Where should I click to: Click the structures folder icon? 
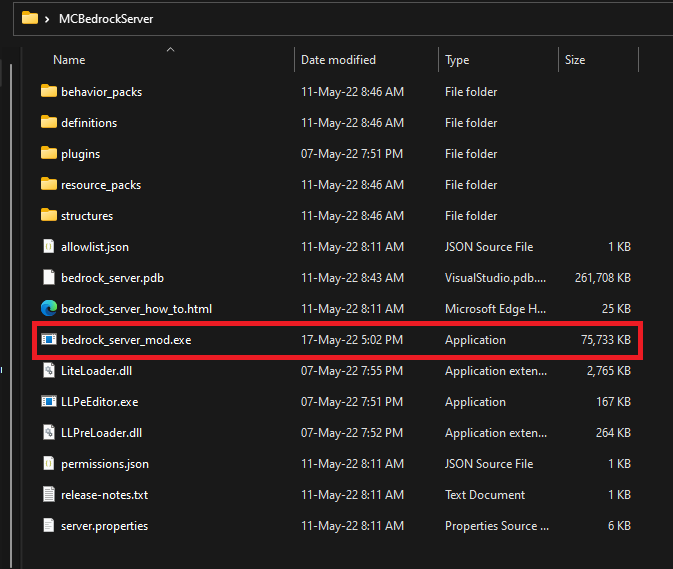pyautogui.click(x=49, y=215)
